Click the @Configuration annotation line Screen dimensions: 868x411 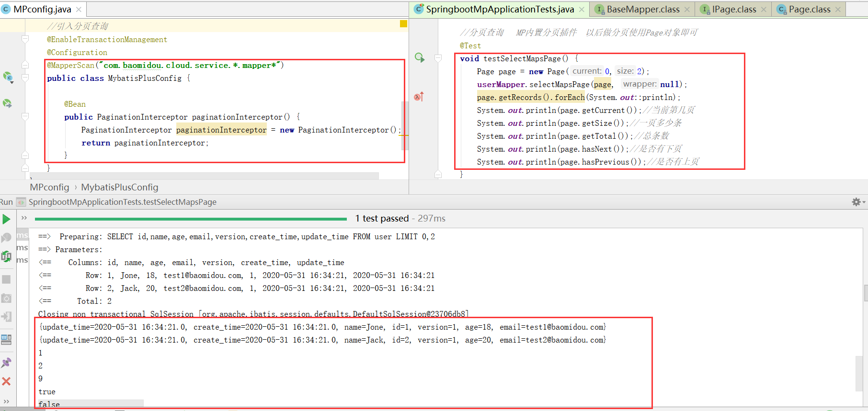[77, 52]
